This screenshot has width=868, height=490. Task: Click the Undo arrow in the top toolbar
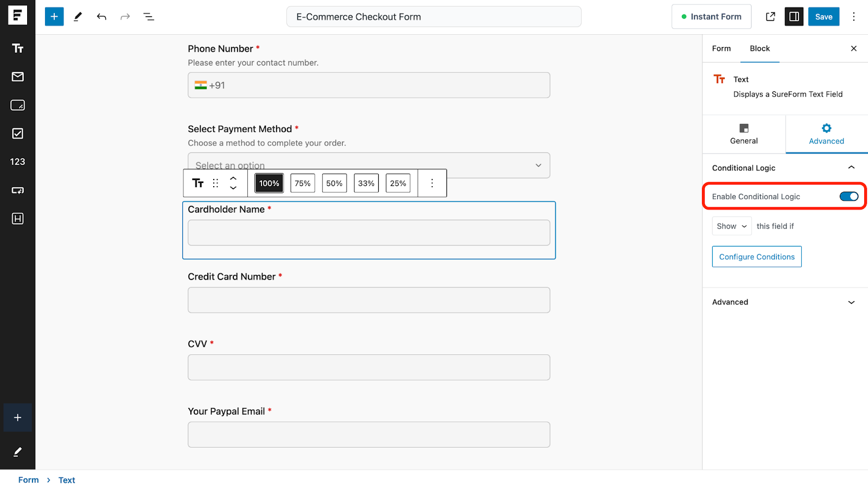click(101, 16)
